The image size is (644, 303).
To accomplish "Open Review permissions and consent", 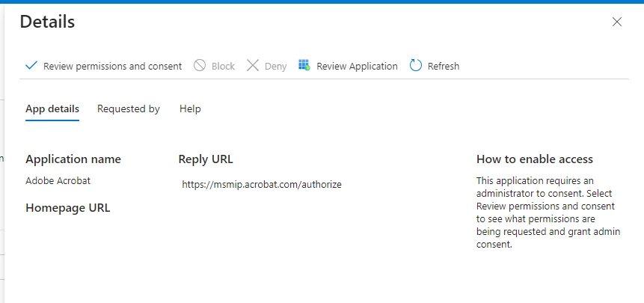I will pos(112,66).
